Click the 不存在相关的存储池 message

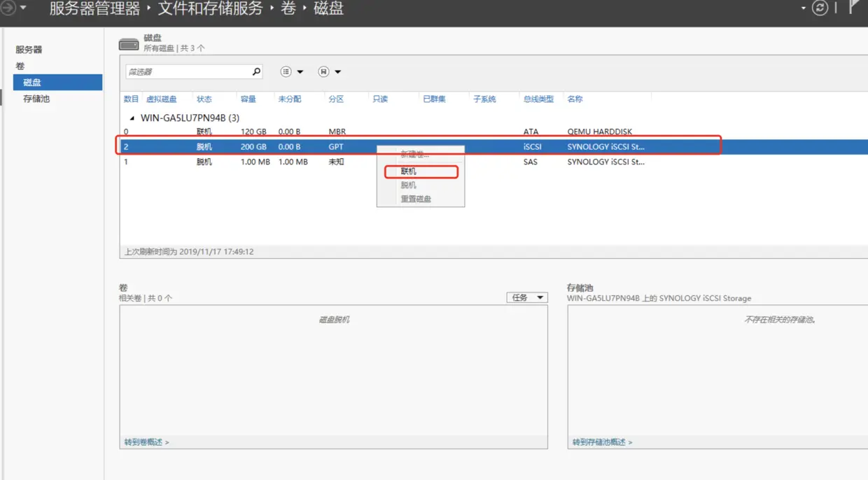[780, 320]
